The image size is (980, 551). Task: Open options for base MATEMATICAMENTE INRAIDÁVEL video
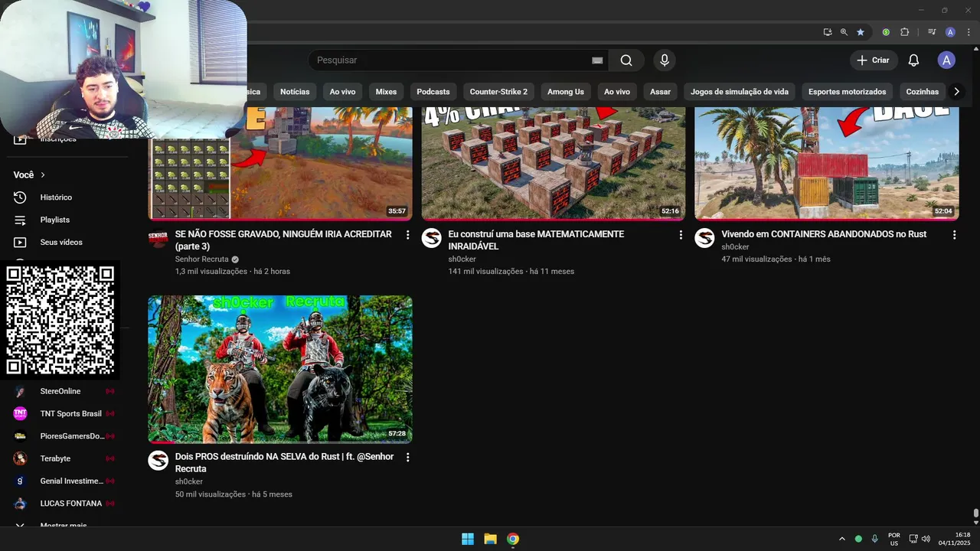coord(681,235)
